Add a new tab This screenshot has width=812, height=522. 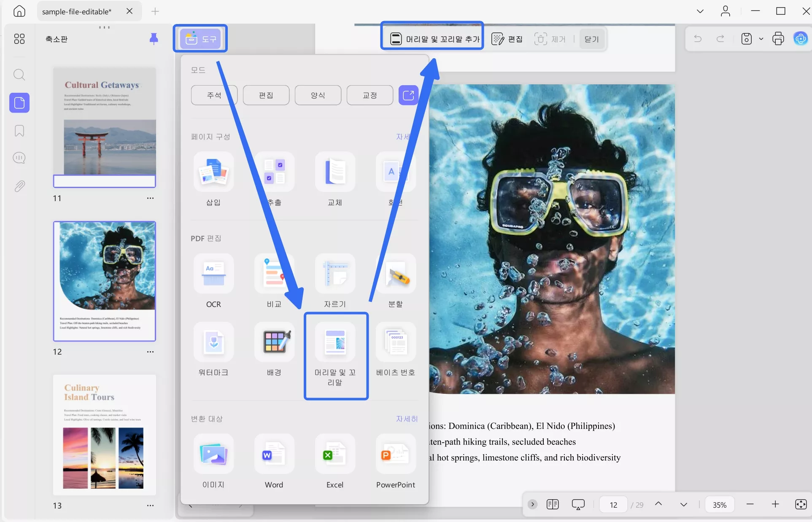155,11
